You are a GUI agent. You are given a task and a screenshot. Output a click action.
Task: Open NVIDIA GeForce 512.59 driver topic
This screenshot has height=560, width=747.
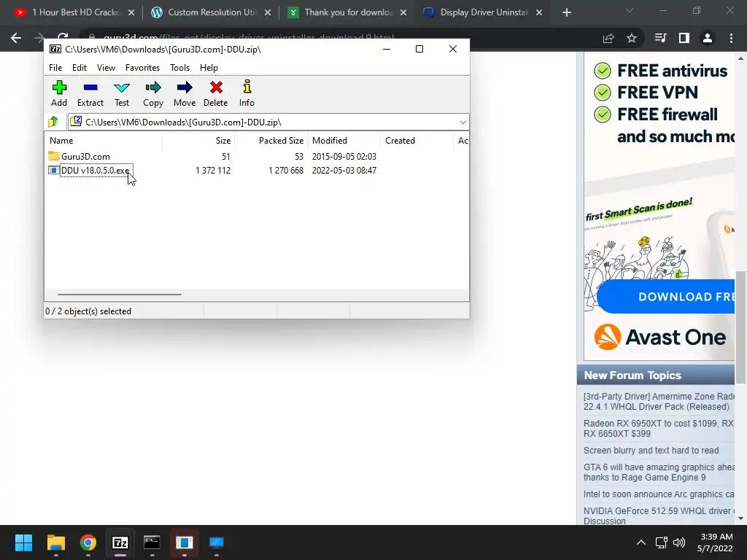pyautogui.click(x=659, y=516)
